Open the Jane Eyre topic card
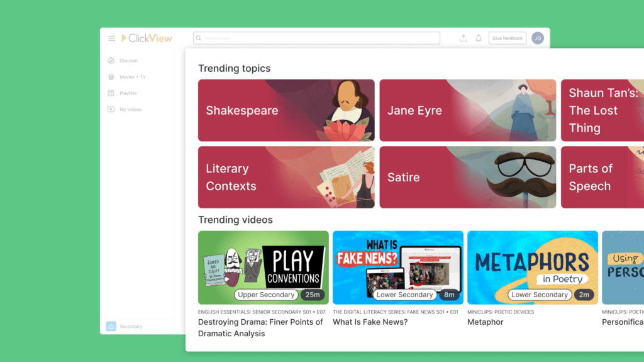 pyautogui.click(x=467, y=110)
